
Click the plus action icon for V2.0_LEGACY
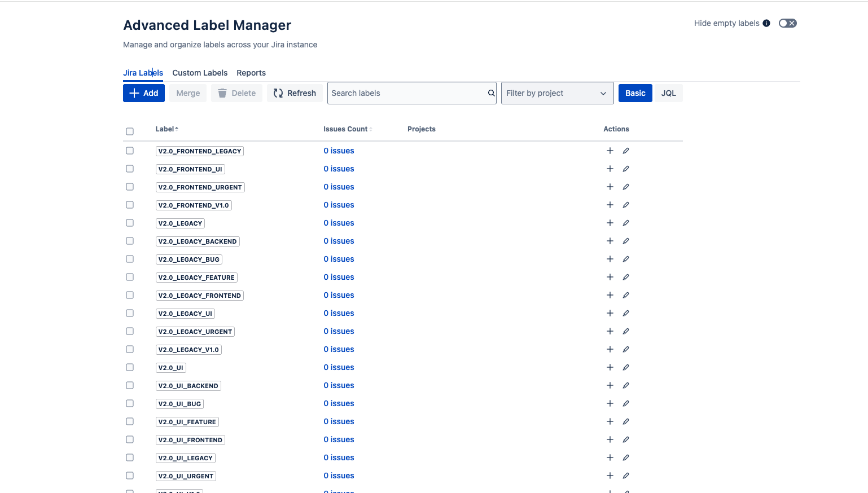[610, 223]
